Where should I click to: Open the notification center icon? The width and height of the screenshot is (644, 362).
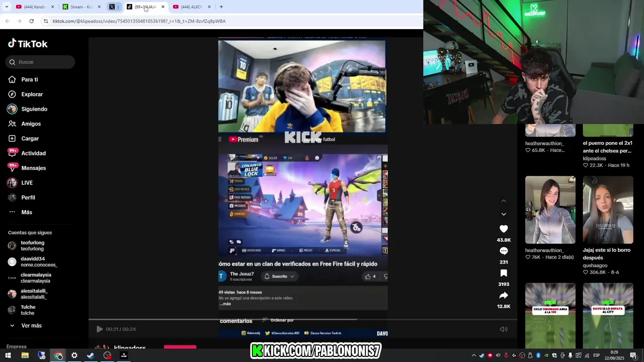click(633, 355)
